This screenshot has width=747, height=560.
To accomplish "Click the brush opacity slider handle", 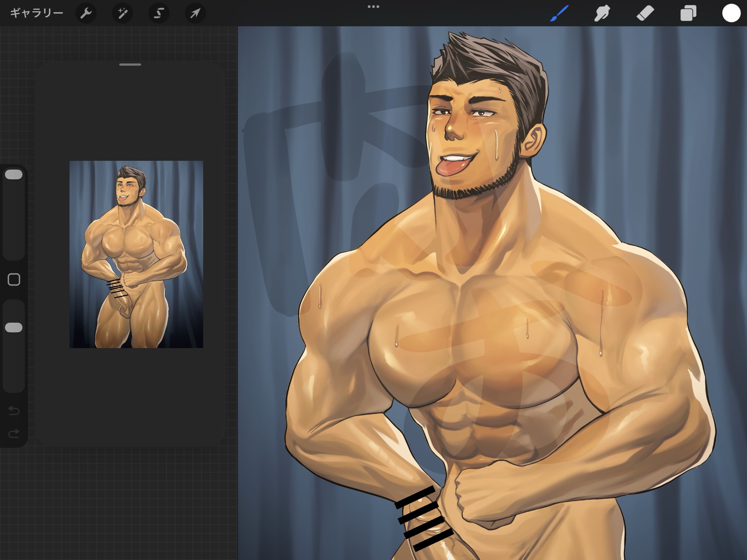I will click(x=14, y=328).
